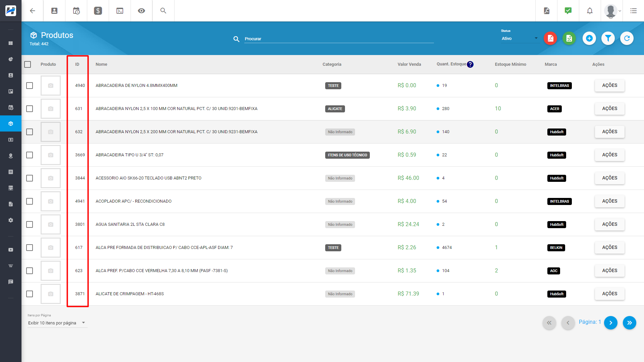Open the filter funnel icon
Viewport: 644px width, 362px height.
(x=608, y=39)
